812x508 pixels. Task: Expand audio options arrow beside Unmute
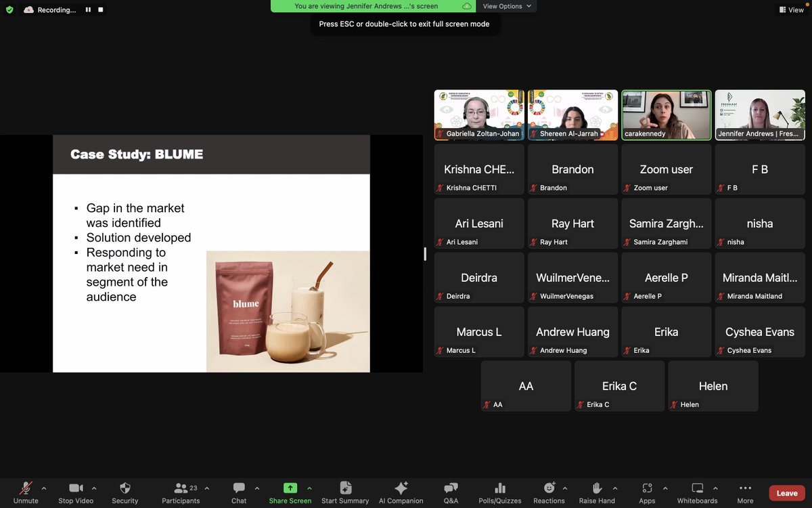click(44, 488)
